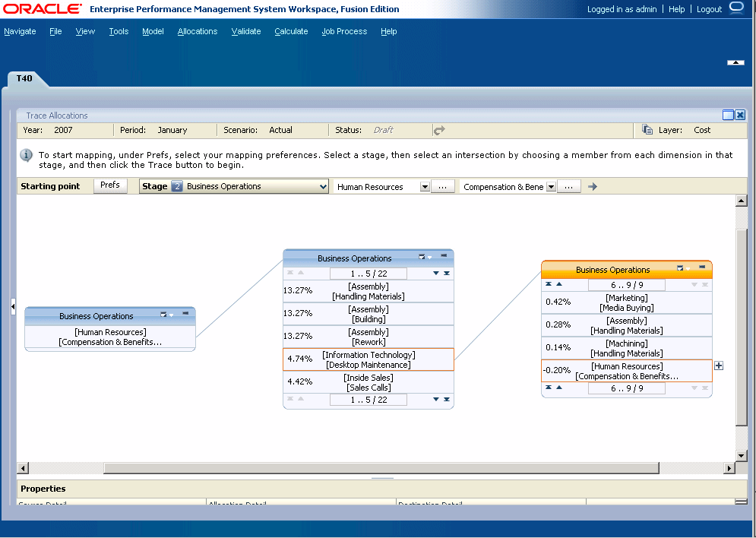Click first-page arrow on right node pager
Viewport: 756px width, 538px height.
point(549,283)
